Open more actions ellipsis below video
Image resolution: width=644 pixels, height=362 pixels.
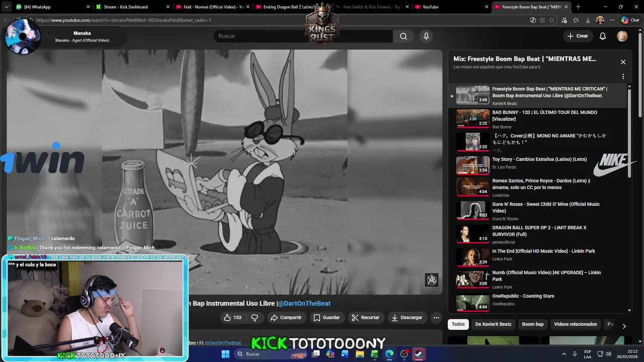coord(436,318)
